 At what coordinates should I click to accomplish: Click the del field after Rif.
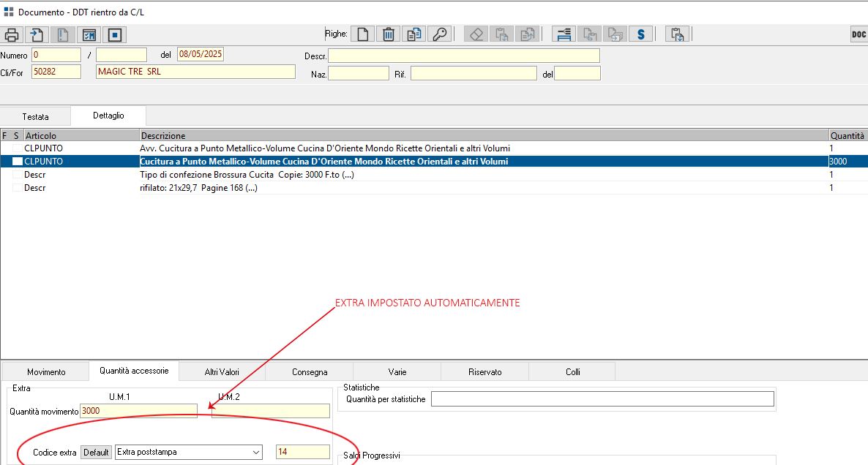point(577,74)
